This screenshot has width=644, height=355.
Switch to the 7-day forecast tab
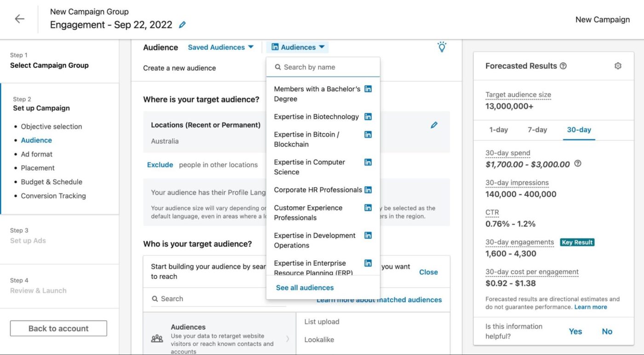pos(537,129)
